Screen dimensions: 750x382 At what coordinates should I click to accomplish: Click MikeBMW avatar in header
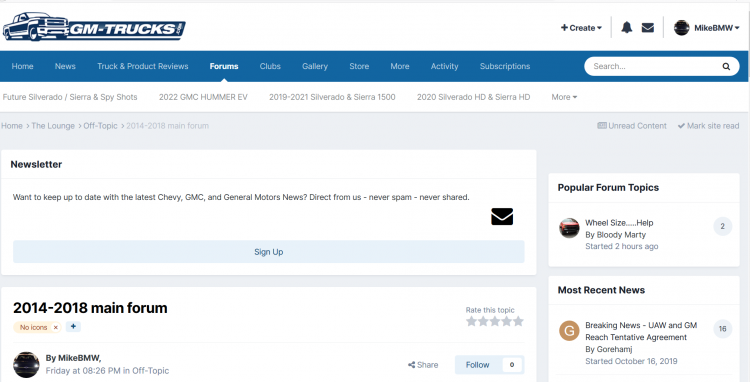pos(682,28)
